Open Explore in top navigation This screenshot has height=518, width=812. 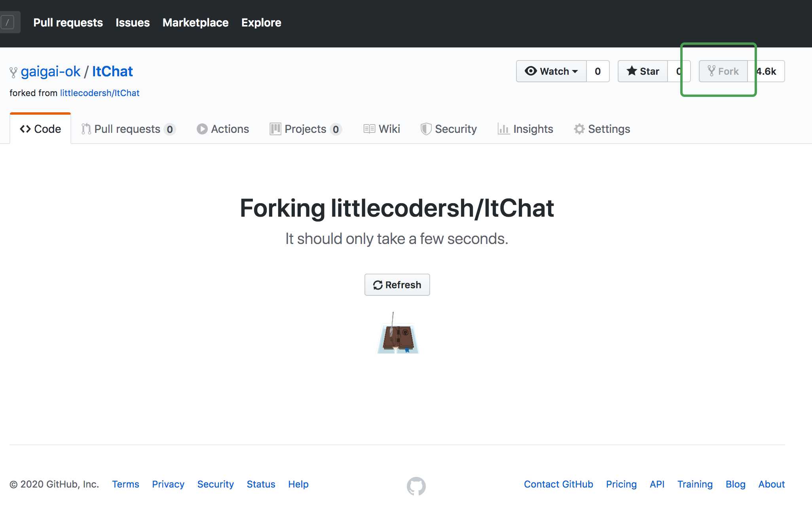[x=261, y=23]
